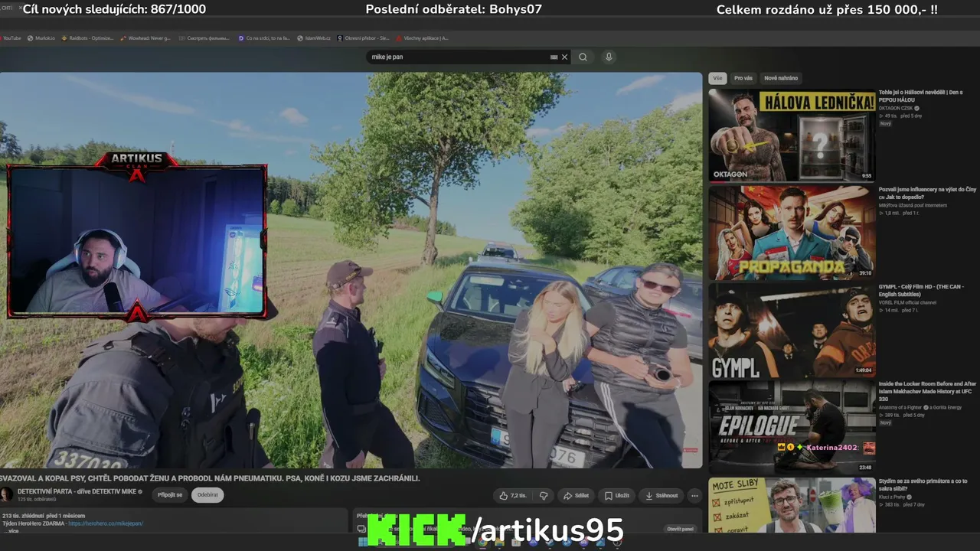
Task: Open the 'Смотреть фильмы' bookmark
Action: pos(204,37)
